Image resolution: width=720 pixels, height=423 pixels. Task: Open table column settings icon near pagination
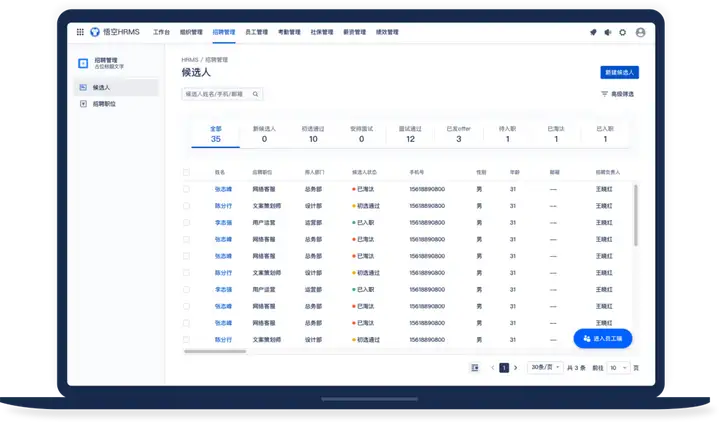pyautogui.click(x=475, y=368)
